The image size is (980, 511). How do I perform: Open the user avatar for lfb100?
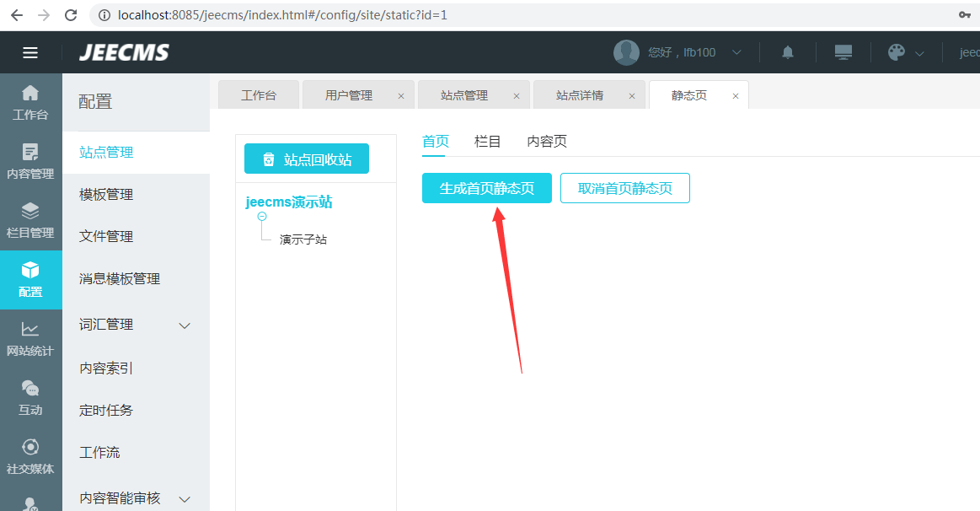click(626, 52)
